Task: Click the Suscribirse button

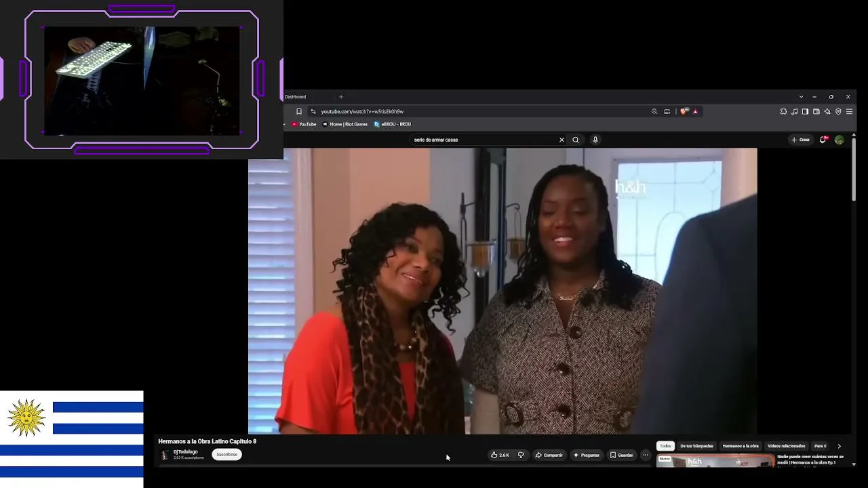Action: (226, 455)
